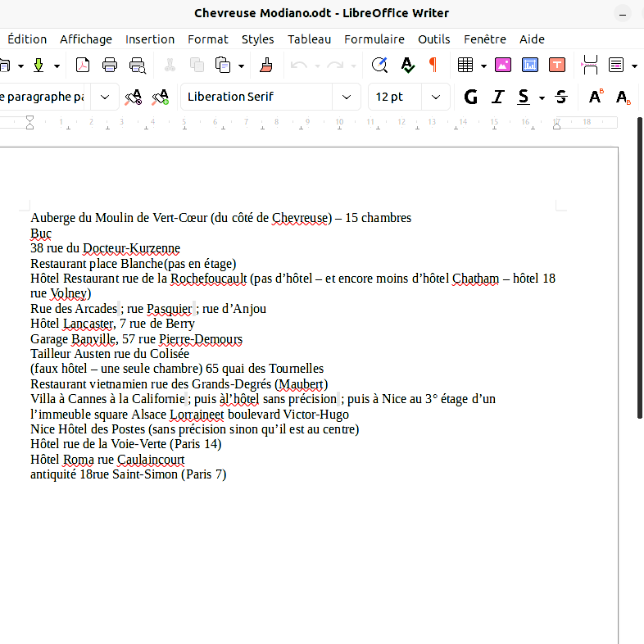Open the underline style dropdown arrow
Image resolution: width=644 pixels, height=644 pixels.
click(542, 98)
